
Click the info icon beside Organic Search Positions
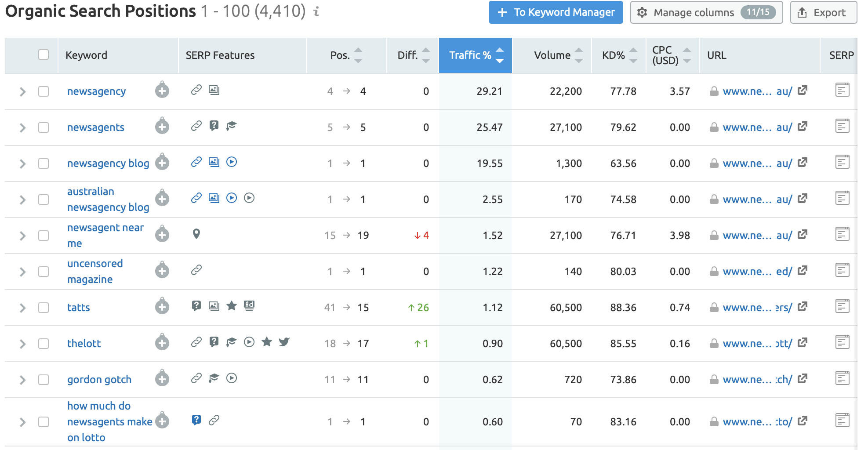point(316,11)
